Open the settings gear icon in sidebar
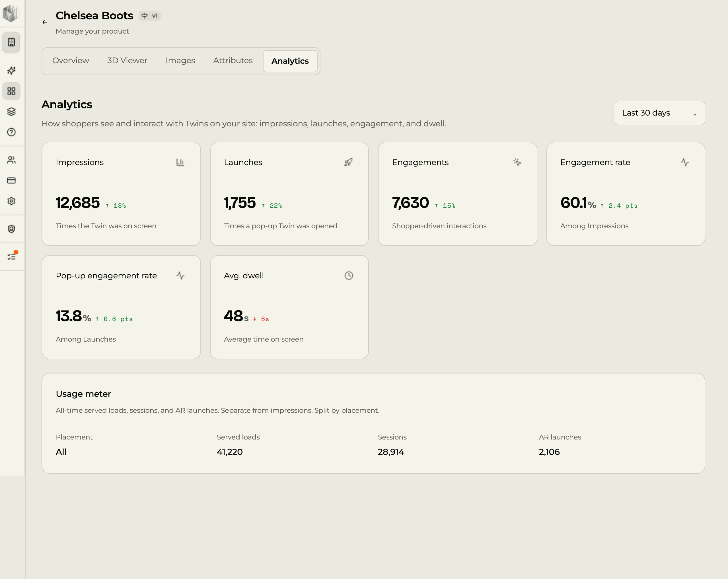This screenshot has height=579, width=728. click(x=11, y=201)
